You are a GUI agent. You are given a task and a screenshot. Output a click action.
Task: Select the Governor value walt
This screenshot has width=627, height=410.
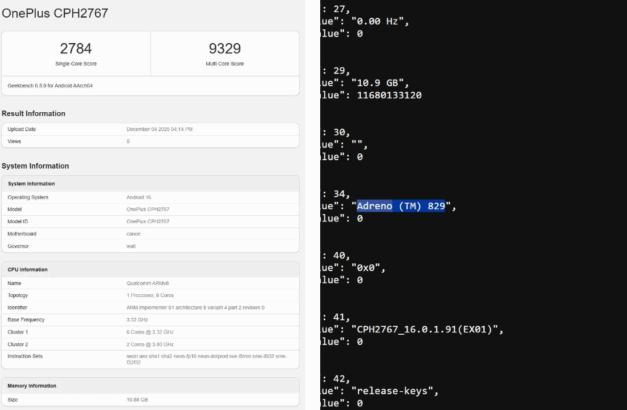(132, 245)
